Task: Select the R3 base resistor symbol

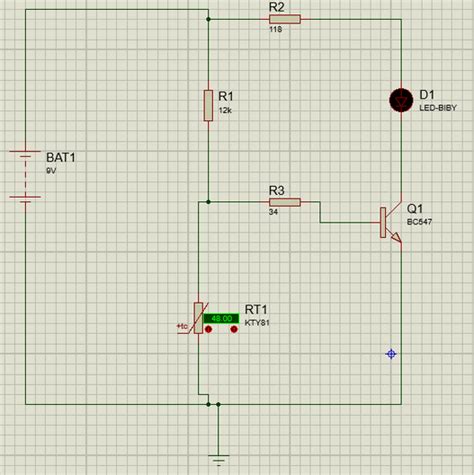Action: (x=285, y=202)
